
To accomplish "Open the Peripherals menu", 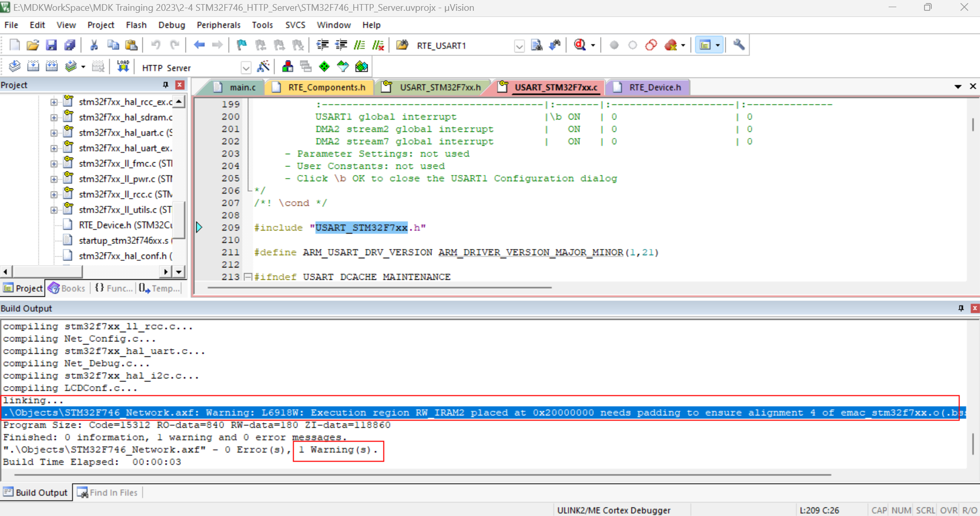I will 218,25.
